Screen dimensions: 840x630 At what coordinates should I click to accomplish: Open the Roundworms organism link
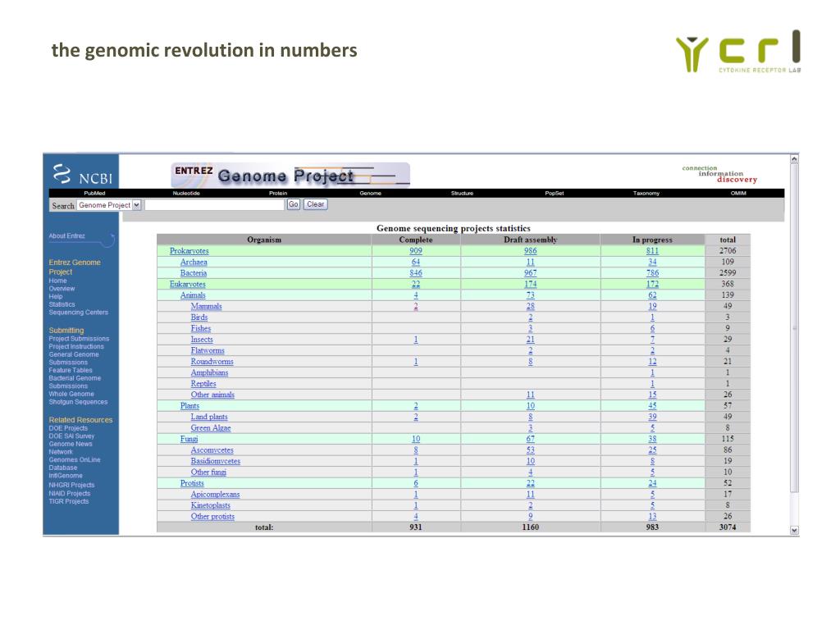pyautogui.click(x=212, y=362)
